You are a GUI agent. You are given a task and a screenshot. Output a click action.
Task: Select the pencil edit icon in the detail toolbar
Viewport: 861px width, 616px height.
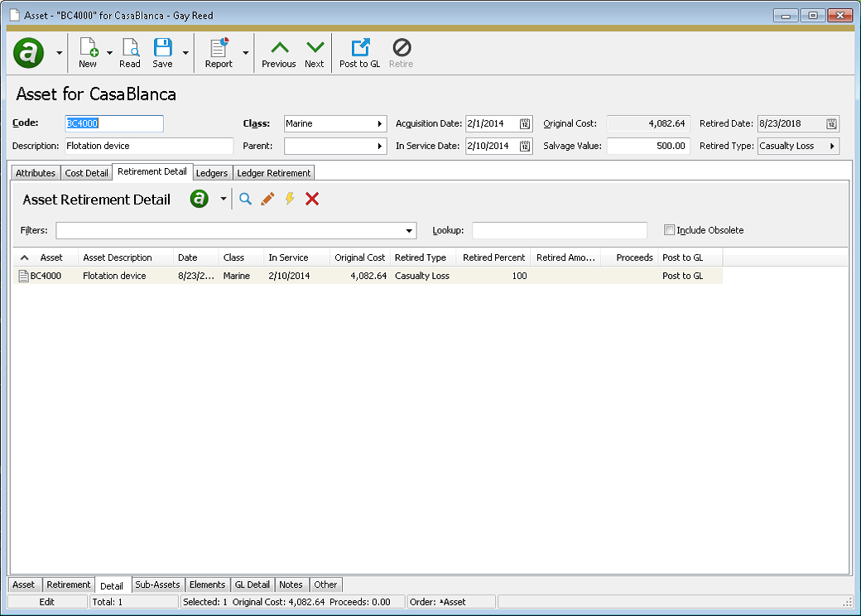(x=267, y=199)
